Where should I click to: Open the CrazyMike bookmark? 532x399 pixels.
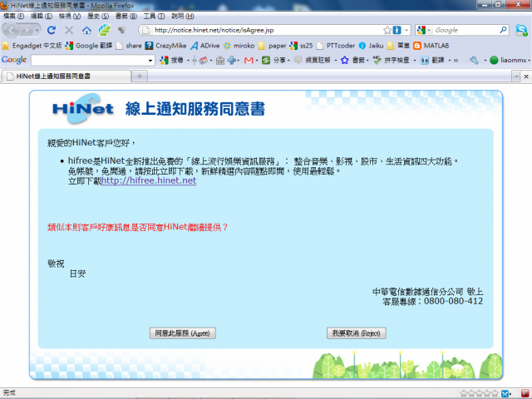[165, 46]
